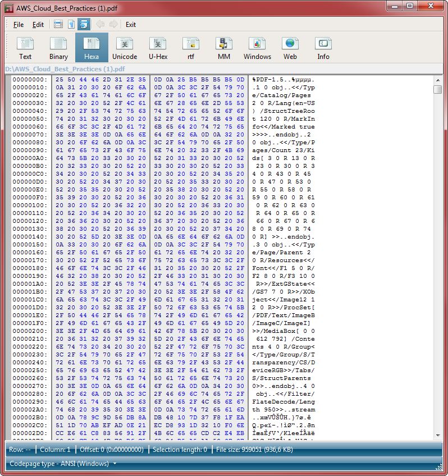Open the Edit menu
The height and width of the screenshot is (476, 448).
[x=38, y=25]
